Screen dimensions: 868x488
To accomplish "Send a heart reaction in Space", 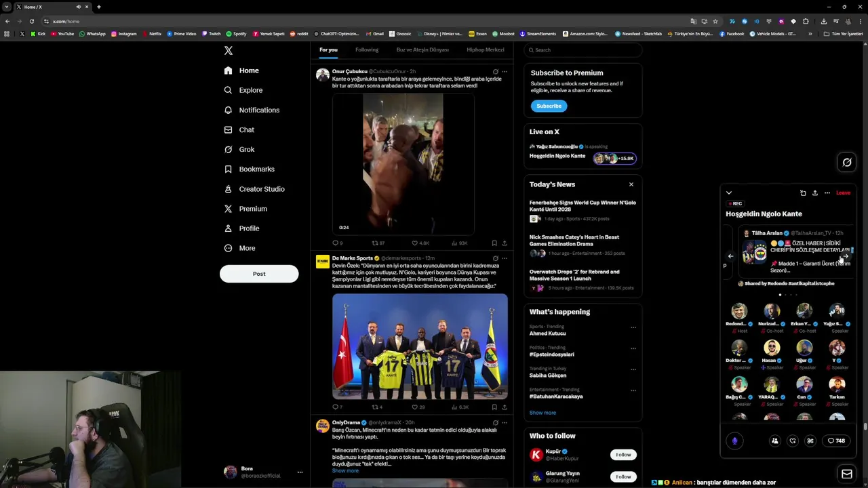I will point(793,441).
